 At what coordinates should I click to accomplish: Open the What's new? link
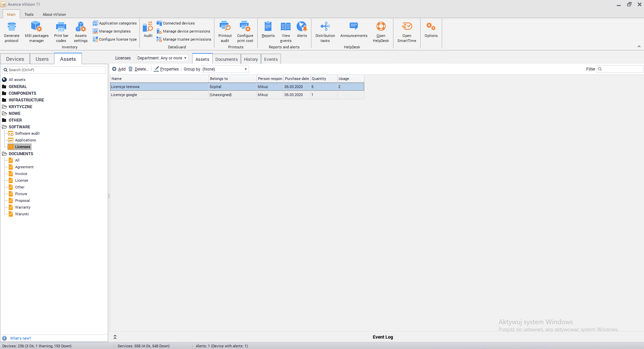pos(20,338)
